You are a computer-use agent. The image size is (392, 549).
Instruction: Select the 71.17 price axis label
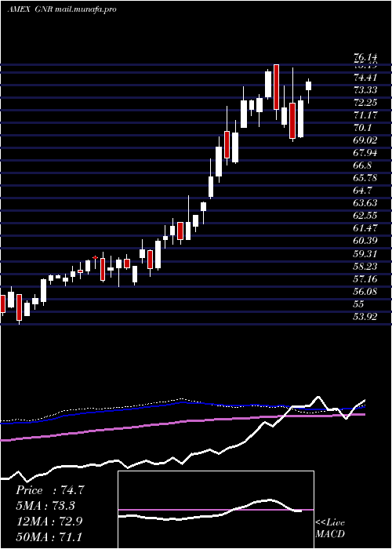click(366, 115)
